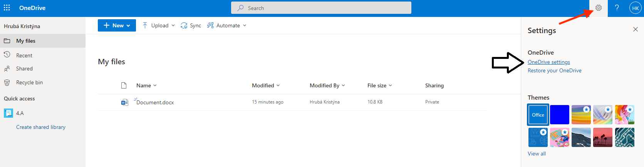The image size is (644, 167).
Task: Open the OneDrive settings link
Action: tap(548, 62)
